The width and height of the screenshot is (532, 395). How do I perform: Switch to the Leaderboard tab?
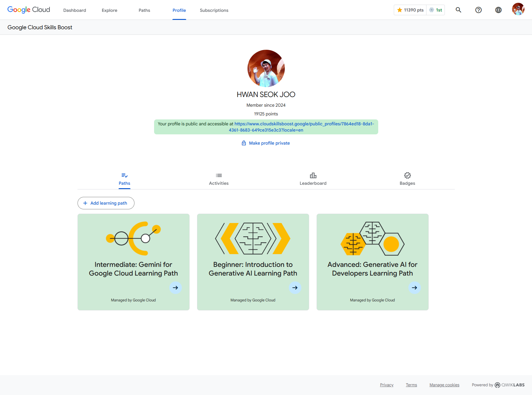(x=313, y=179)
